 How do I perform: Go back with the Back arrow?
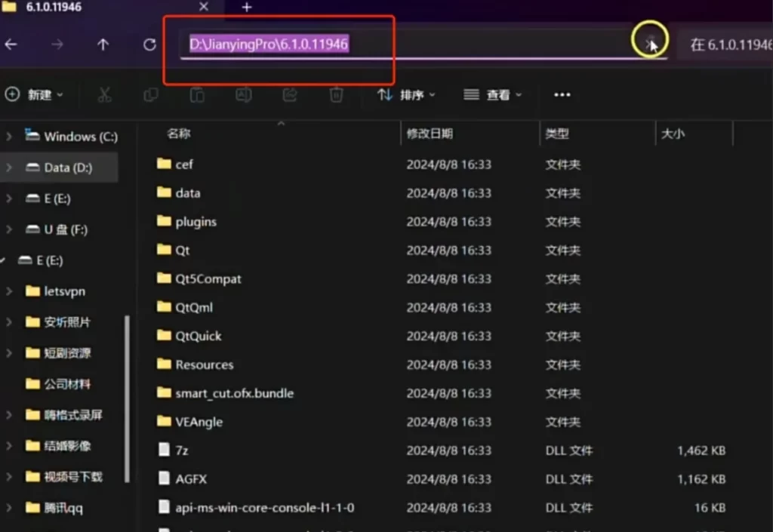(11, 45)
